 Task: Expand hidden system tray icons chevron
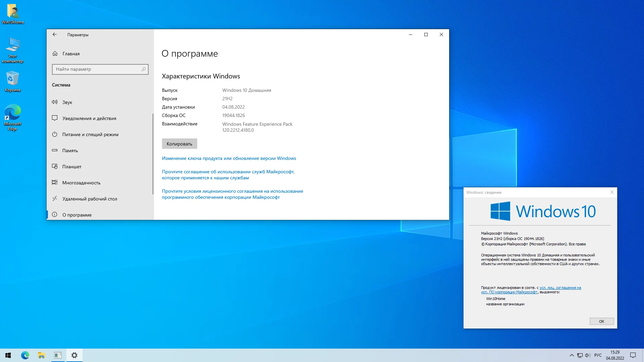pos(572,355)
